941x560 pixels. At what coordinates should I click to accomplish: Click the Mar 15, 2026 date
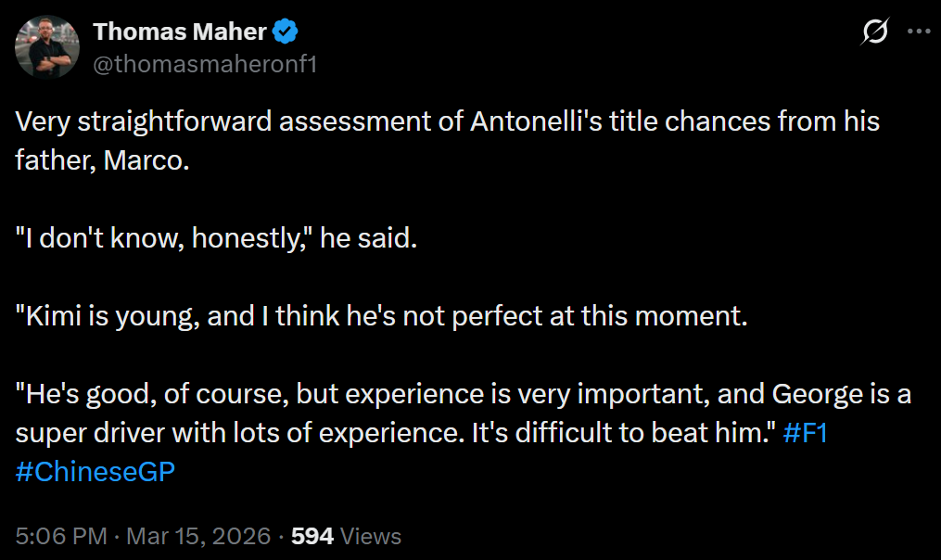[x=198, y=536]
